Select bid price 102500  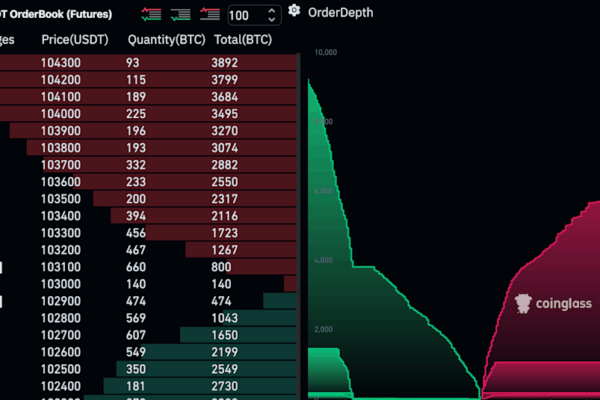pos(61,369)
